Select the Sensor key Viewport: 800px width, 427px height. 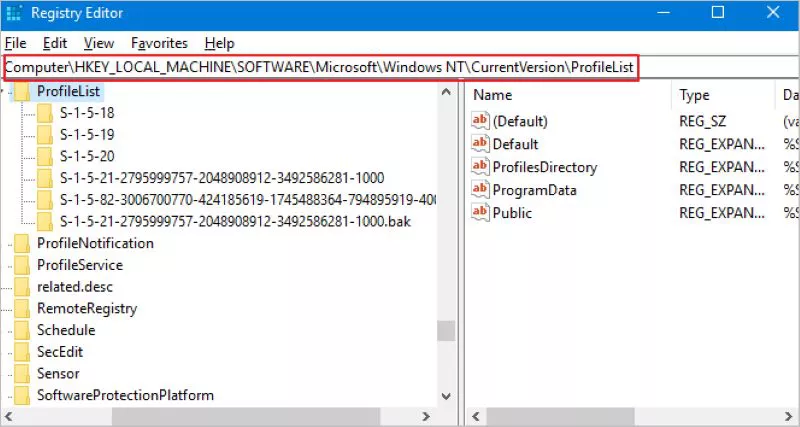tap(58, 373)
